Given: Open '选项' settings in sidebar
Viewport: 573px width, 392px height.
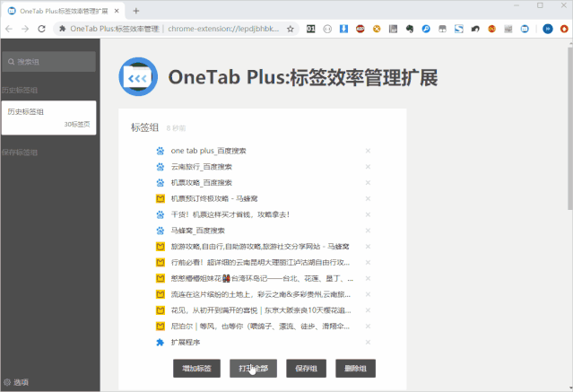Looking at the screenshot, I should click(x=16, y=382).
